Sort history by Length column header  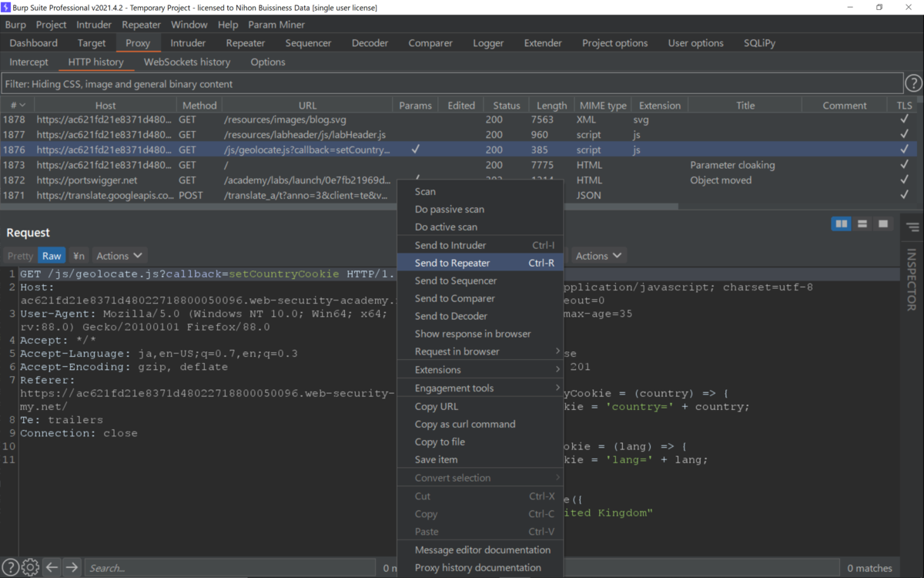tap(551, 106)
